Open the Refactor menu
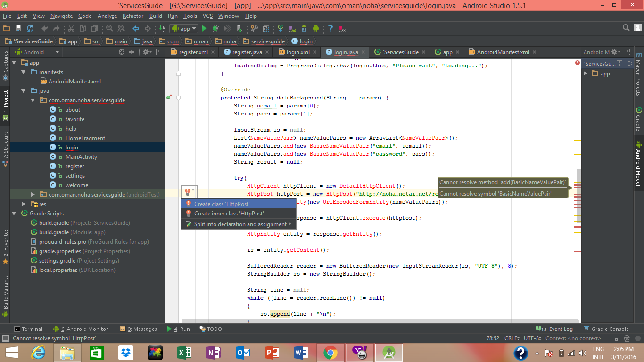The height and width of the screenshot is (362, 644). click(133, 16)
